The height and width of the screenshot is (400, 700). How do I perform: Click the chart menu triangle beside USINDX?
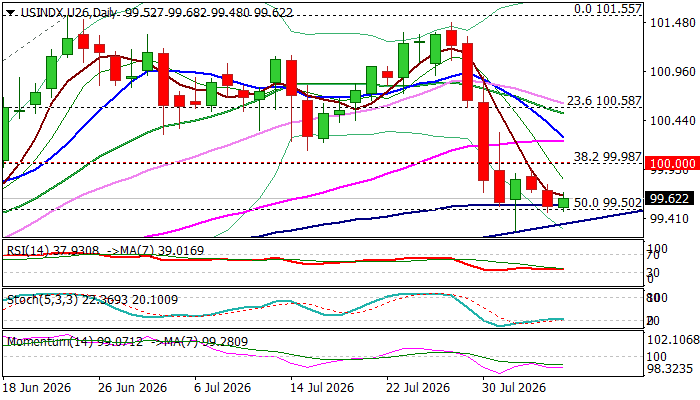pos(9,13)
